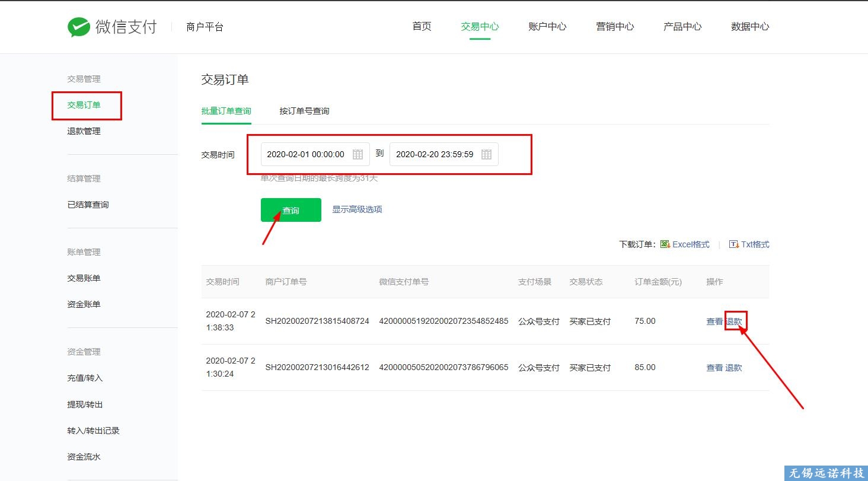Click the Excel format download icon
Image resolution: width=868 pixels, height=481 pixels.
(665, 244)
